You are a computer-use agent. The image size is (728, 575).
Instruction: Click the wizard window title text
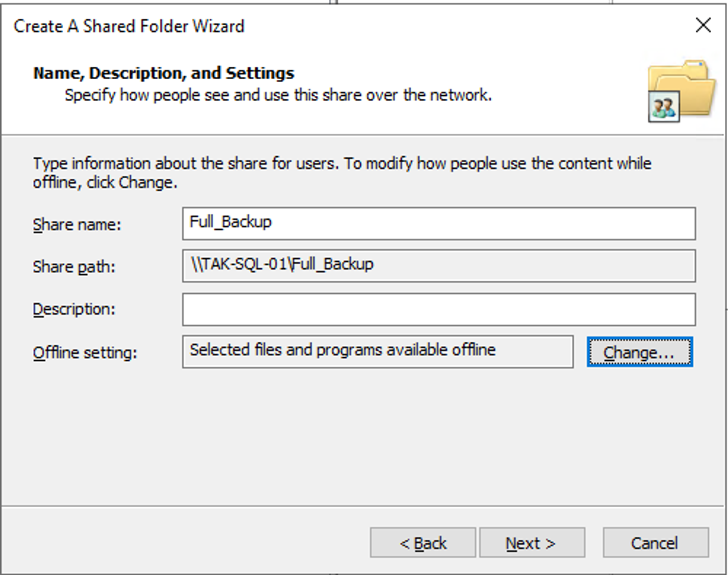(129, 26)
